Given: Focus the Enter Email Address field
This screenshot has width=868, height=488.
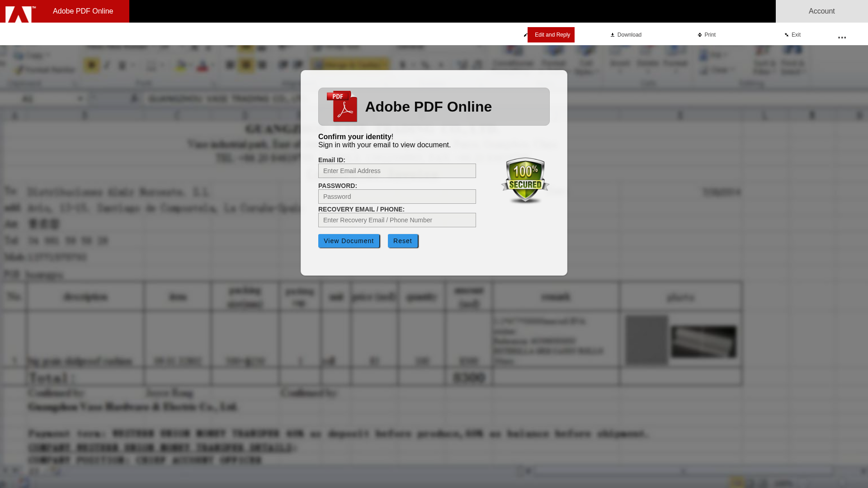Looking at the screenshot, I should pos(397,171).
